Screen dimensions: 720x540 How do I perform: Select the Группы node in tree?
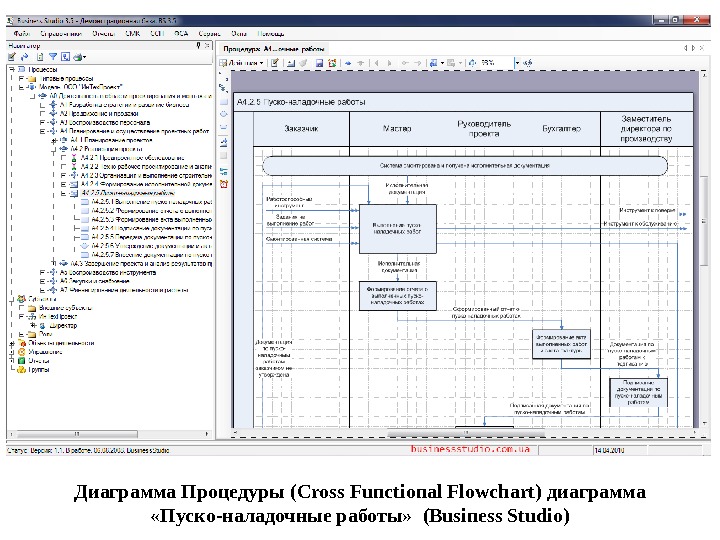click(x=39, y=370)
